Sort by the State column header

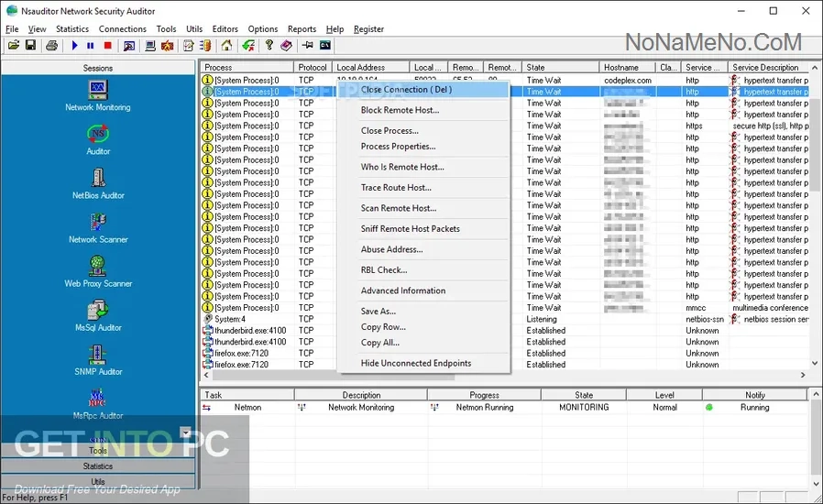(559, 67)
